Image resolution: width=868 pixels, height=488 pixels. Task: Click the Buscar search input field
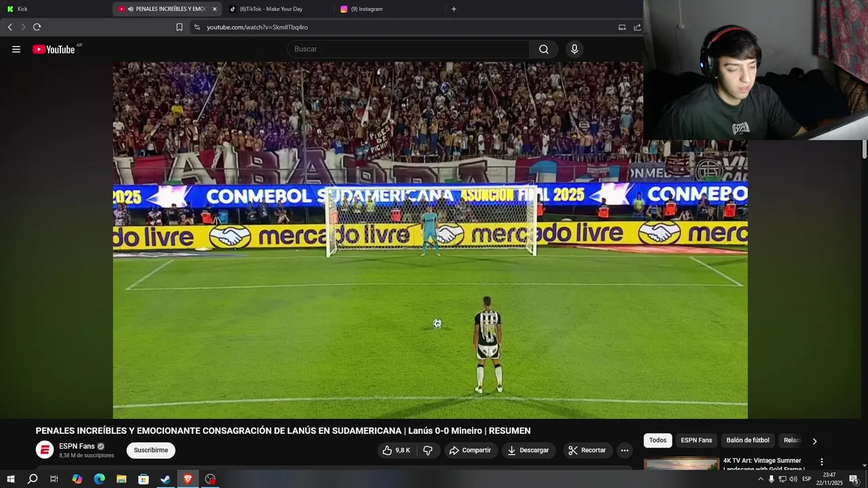408,49
